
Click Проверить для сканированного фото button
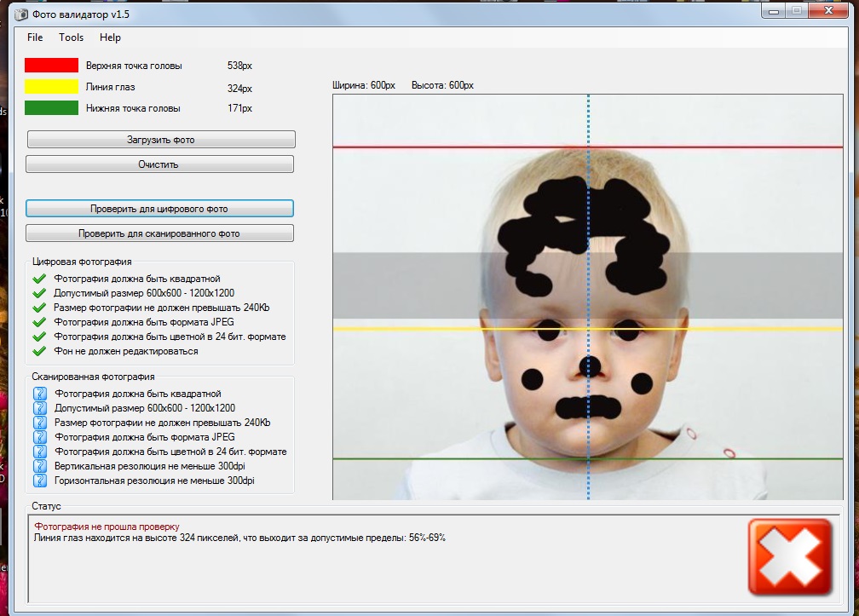pyautogui.click(x=159, y=233)
